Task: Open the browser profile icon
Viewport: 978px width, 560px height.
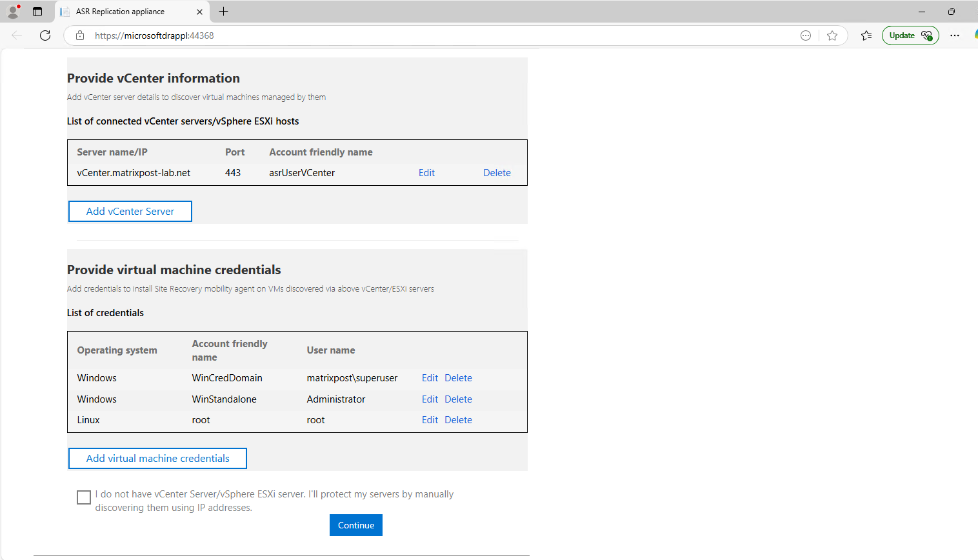Action: pyautogui.click(x=13, y=12)
